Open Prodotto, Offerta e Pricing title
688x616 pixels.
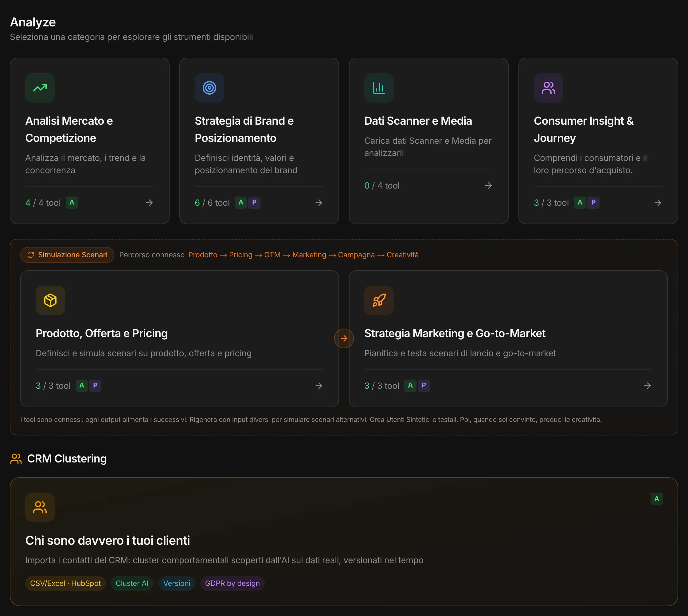[102, 333]
